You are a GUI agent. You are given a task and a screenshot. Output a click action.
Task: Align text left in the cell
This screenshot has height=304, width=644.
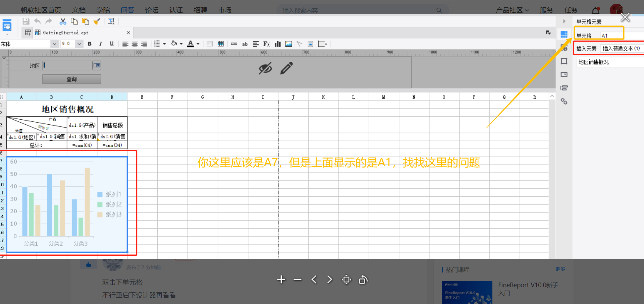(125, 44)
